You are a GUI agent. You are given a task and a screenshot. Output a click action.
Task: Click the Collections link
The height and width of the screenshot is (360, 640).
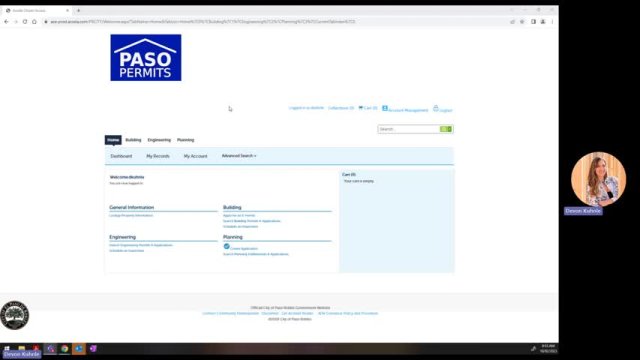point(341,108)
